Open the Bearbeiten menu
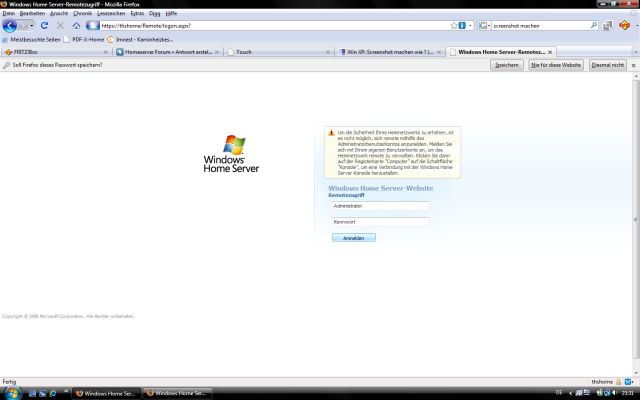This screenshot has width=640, height=400. click(x=32, y=13)
